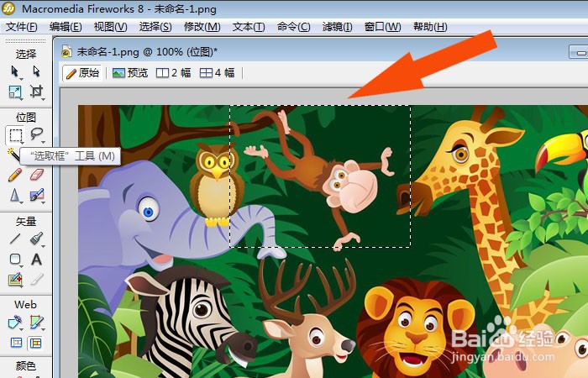Select the Eraser tool
The height and width of the screenshot is (378, 588).
tap(36, 175)
